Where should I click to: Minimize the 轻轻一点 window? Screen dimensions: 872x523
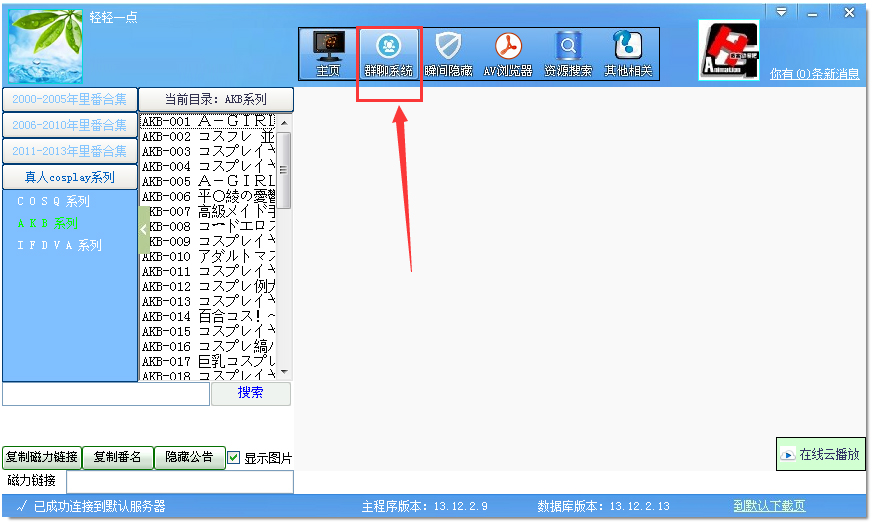[x=812, y=12]
